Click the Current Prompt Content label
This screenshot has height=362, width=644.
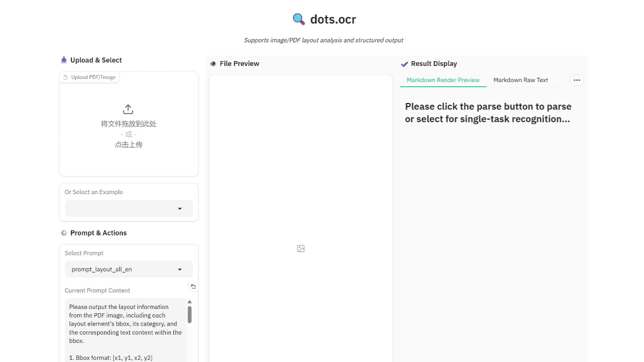tap(97, 291)
